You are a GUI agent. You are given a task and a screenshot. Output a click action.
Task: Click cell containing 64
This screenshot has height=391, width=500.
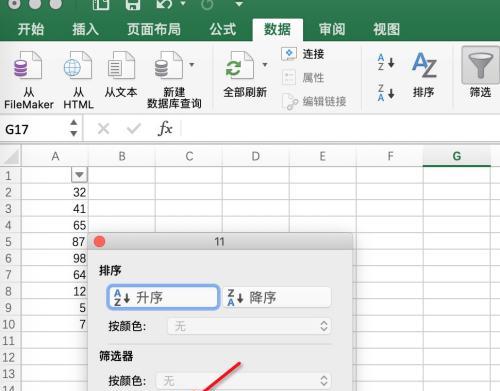[55, 275]
